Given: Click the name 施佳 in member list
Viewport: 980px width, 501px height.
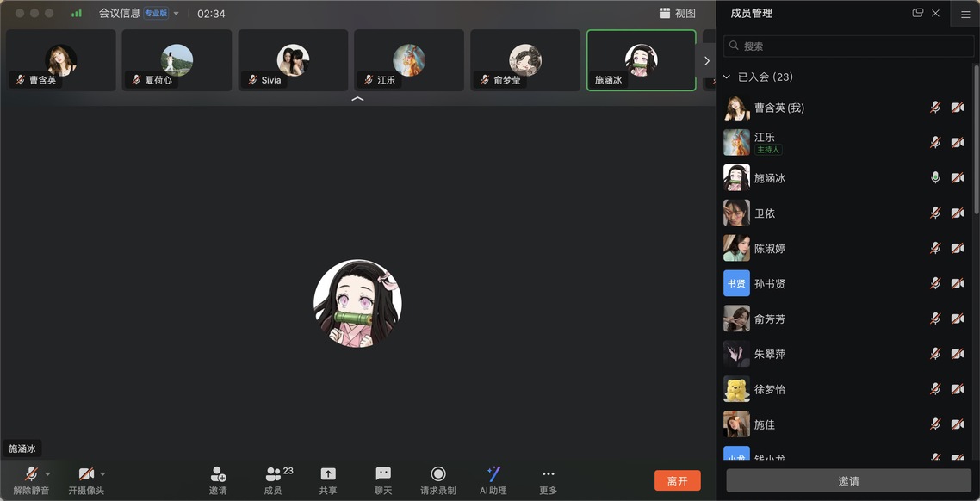Looking at the screenshot, I should (765, 424).
